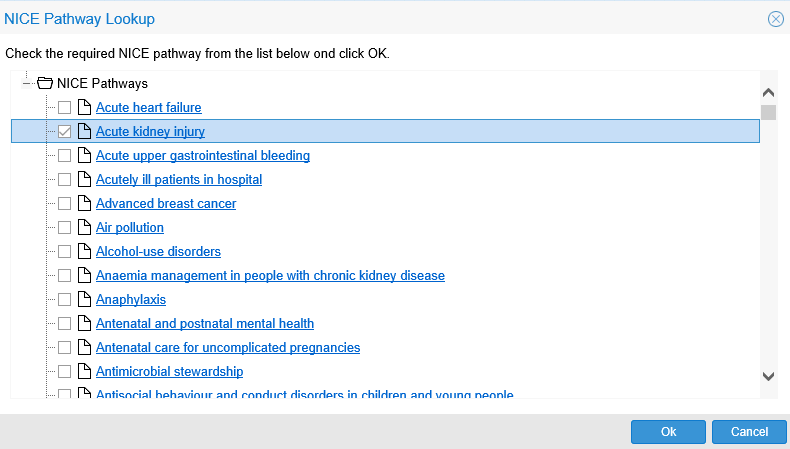Click the document icon by Antimicrobial stewardship
Image resolution: width=790 pixels, height=449 pixels.
click(84, 372)
